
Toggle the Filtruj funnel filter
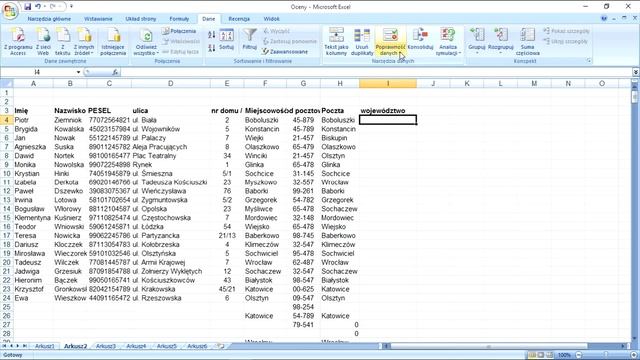click(x=249, y=39)
